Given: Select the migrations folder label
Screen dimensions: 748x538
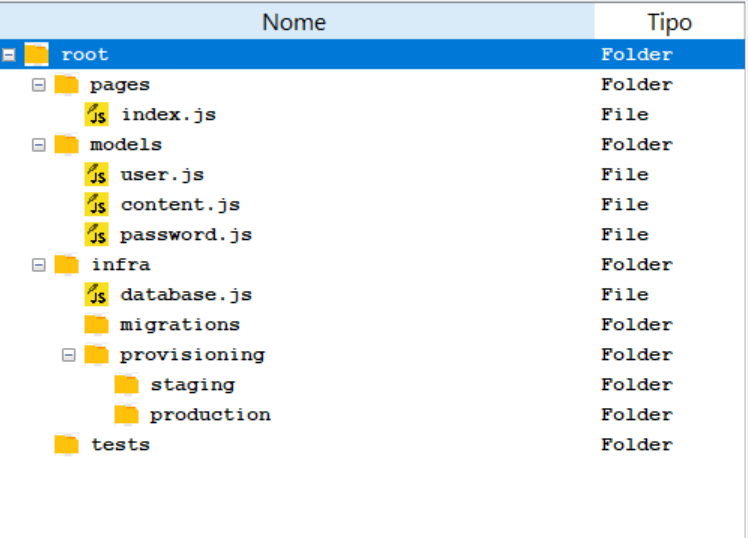Looking at the screenshot, I should pyautogui.click(x=180, y=324).
